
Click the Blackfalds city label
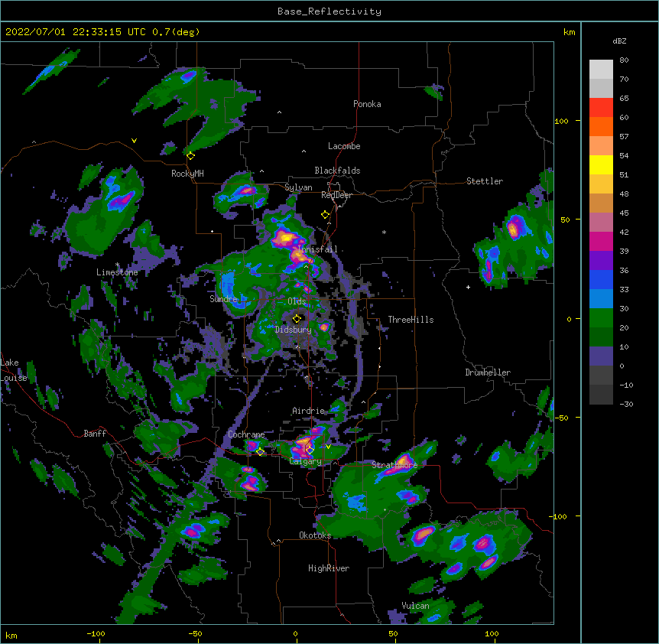point(337,171)
